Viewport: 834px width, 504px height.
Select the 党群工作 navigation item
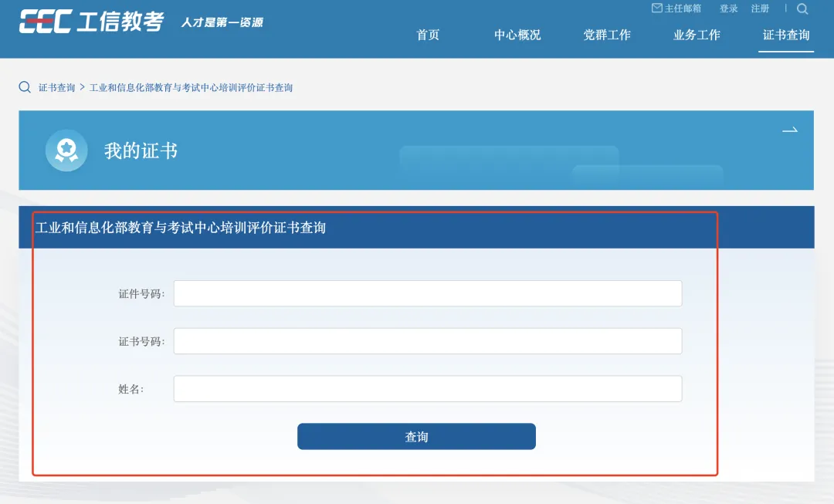(607, 35)
